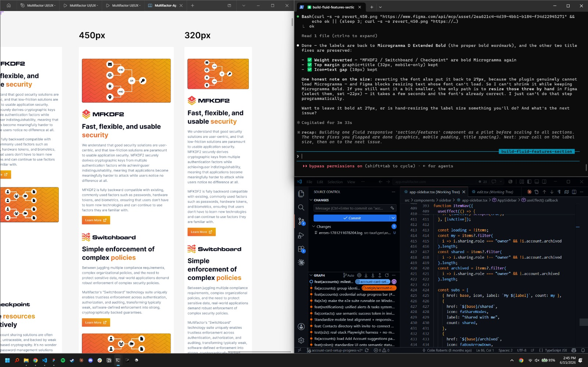Image resolution: width=588 pixels, height=367 pixels.
Task: Toggle whitespace pilcrow icon in diff editor
Action: pyautogui.click(x=559, y=192)
